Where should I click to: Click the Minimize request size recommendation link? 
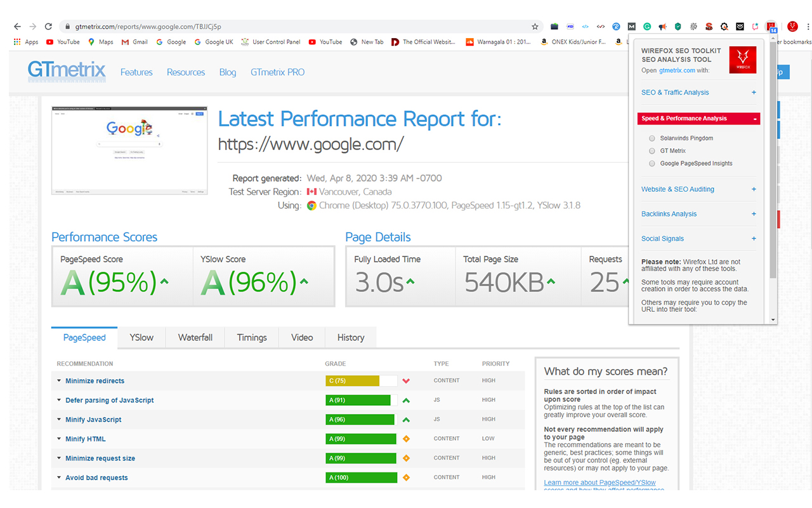click(x=100, y=458)
